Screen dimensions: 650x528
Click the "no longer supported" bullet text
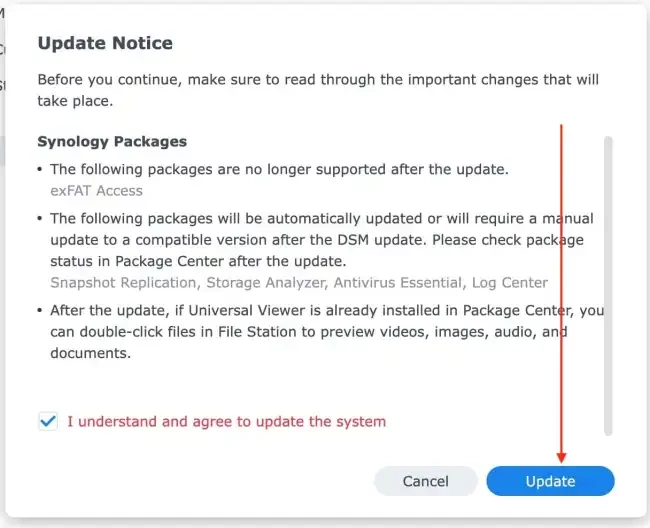(x=278, y=170)
